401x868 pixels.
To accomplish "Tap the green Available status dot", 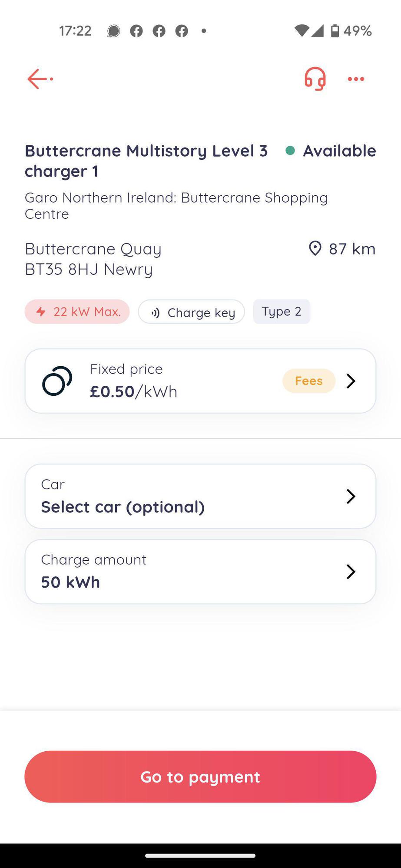I will coord(290,151).
